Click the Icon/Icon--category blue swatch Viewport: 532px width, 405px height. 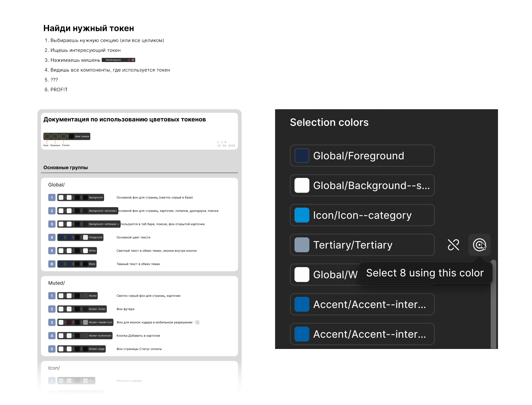(302, 215)
